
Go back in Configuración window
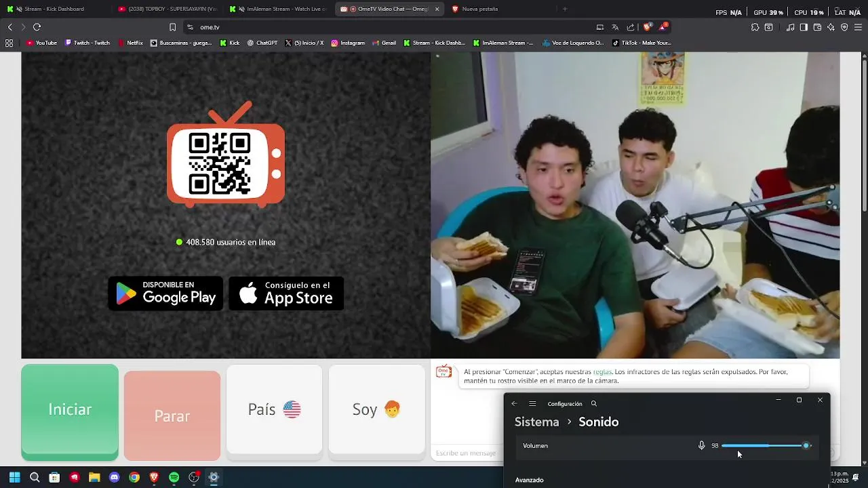click(x=514, y=403)
